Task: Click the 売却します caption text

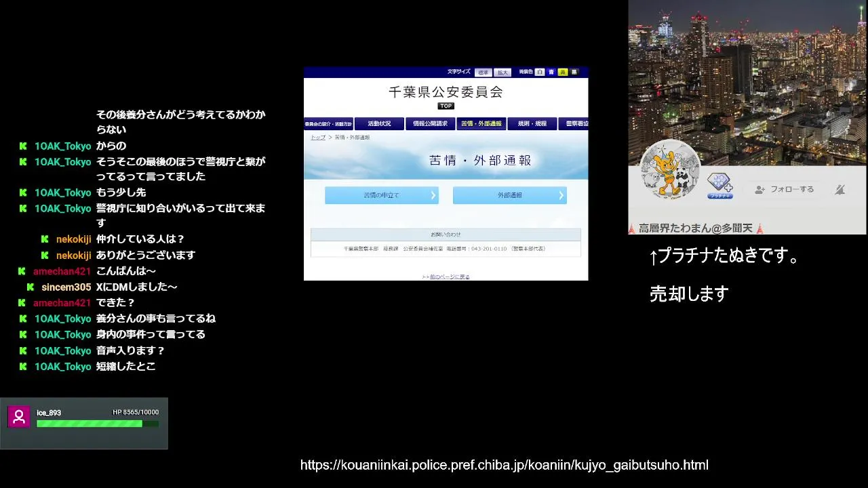Action: pyautogui.click(x=689, y=293)
